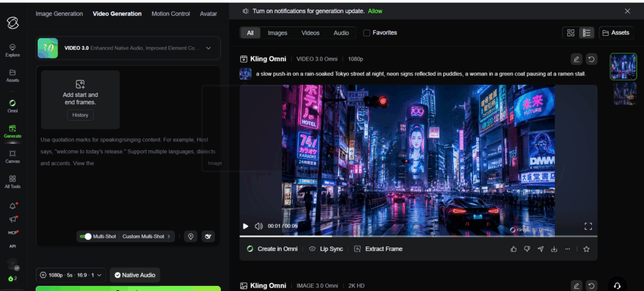Click the edit pencil on VIDEO 3.0 Omni row
Viewport: 644px width, 291px height.
click(x=576, y=59)
